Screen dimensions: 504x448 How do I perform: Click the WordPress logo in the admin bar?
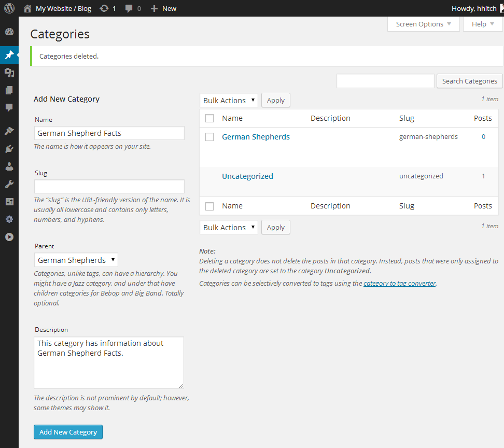click(9, 8)
